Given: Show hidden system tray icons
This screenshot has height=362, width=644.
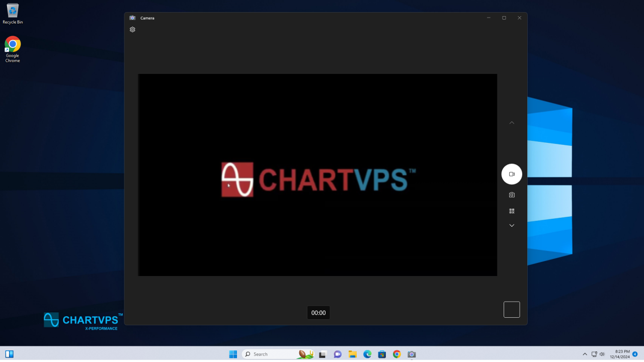Looking at the screenshot, I should 585,354.
